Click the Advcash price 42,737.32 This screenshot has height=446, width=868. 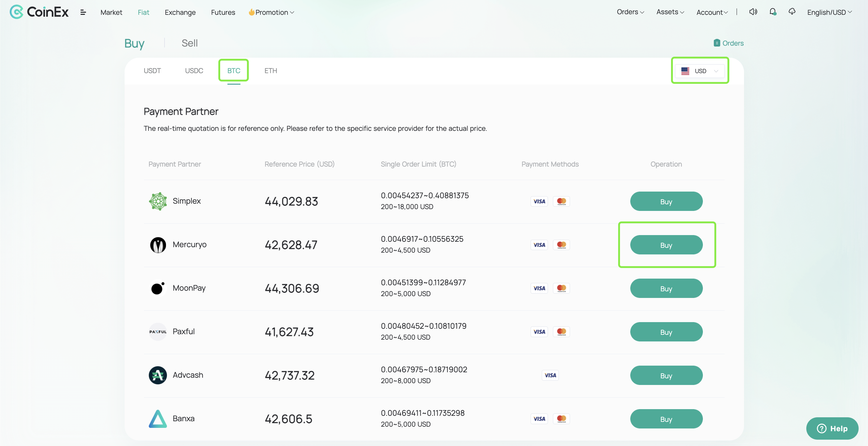[289, 375]
